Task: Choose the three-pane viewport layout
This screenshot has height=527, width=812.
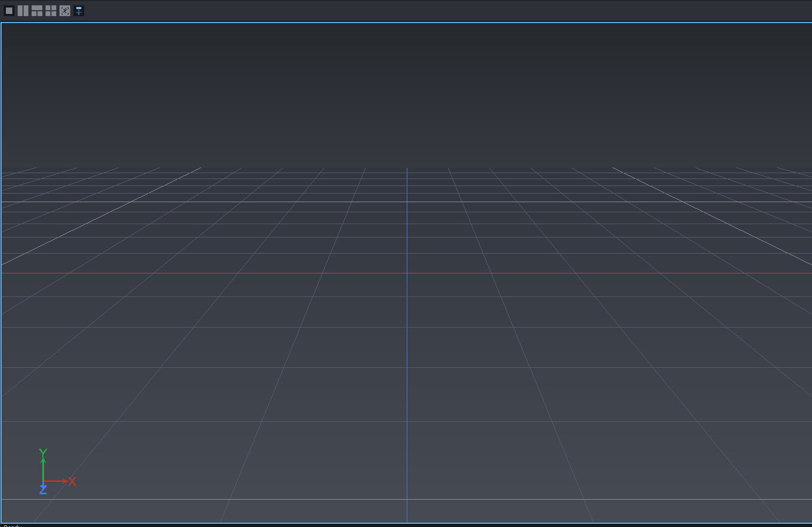Action: pyautogui.click(x=37, y=11)
